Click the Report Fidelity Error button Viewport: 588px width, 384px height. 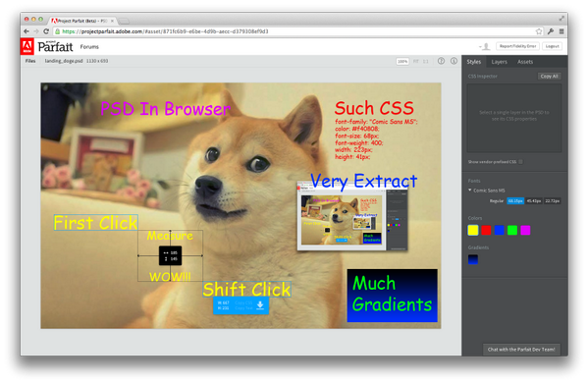coord(517,46)
